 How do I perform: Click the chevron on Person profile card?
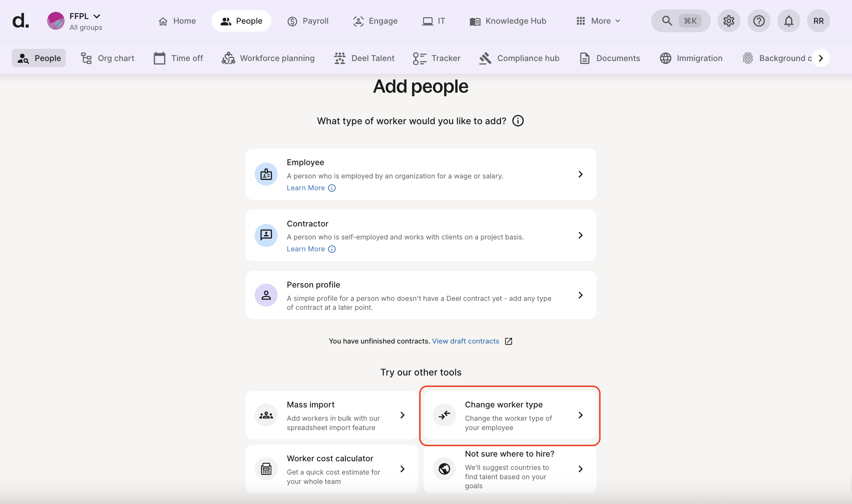click(580, 295)
